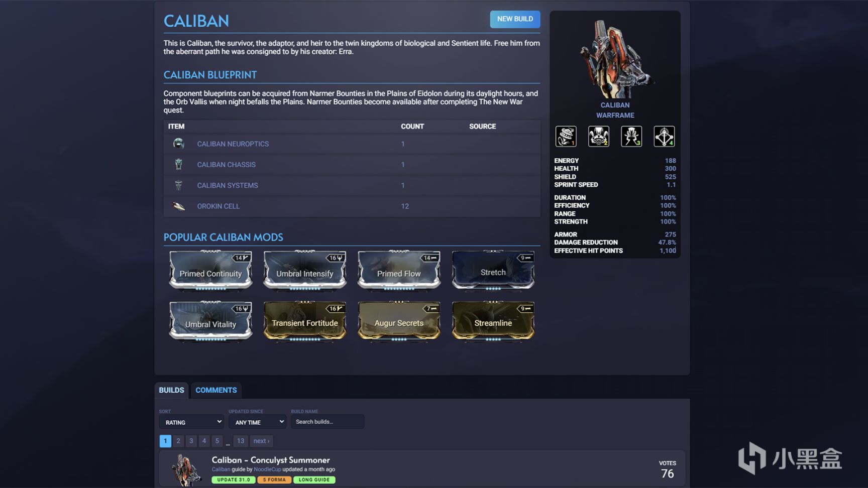
Task: Click the VOTES count 76
Action: [x=668, y=473]
